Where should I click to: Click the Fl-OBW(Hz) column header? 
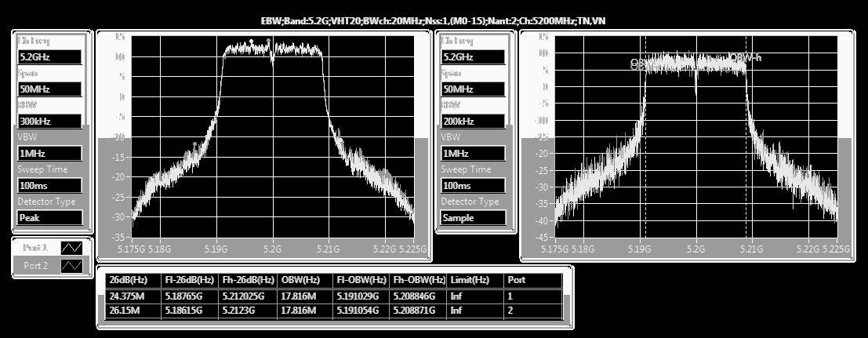tap(361, 281)
